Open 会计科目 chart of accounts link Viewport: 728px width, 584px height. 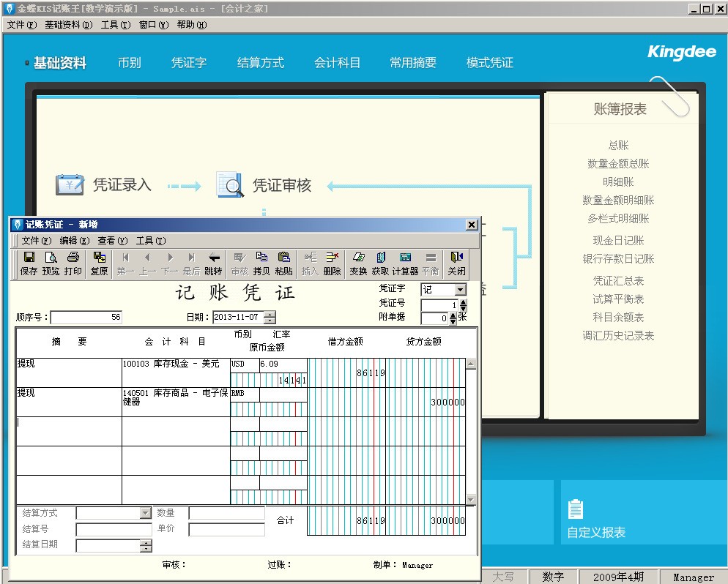[337, 63]
